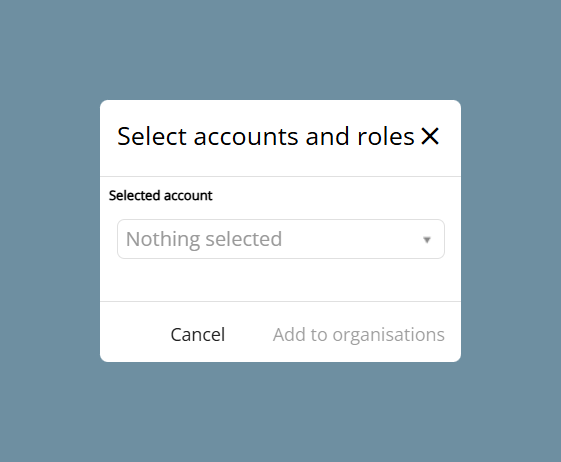Close the Select accounts and roles dialog
Screen dimensions: 561x462
point(430,136)
